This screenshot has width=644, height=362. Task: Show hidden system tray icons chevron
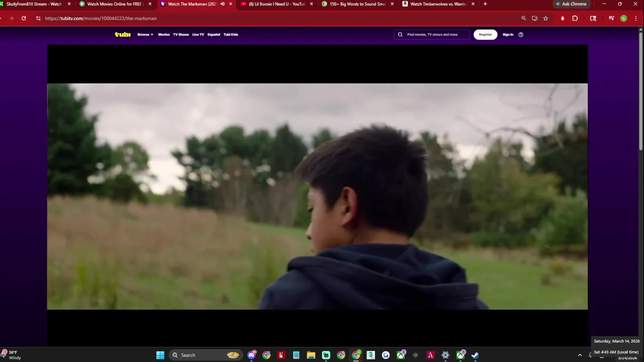coord(580,355)
